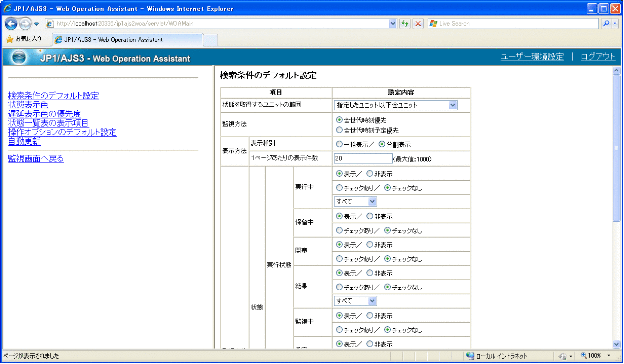Select 非表示 radio for the 保留中 row
Image resolution: width=624 pixels, height=364 pixels.
point(369,216)
